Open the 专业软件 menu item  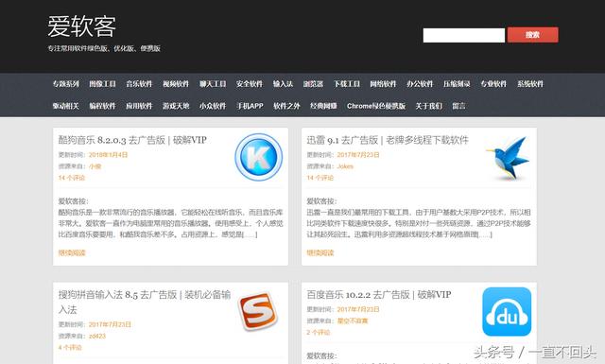[x=493, y=84]
